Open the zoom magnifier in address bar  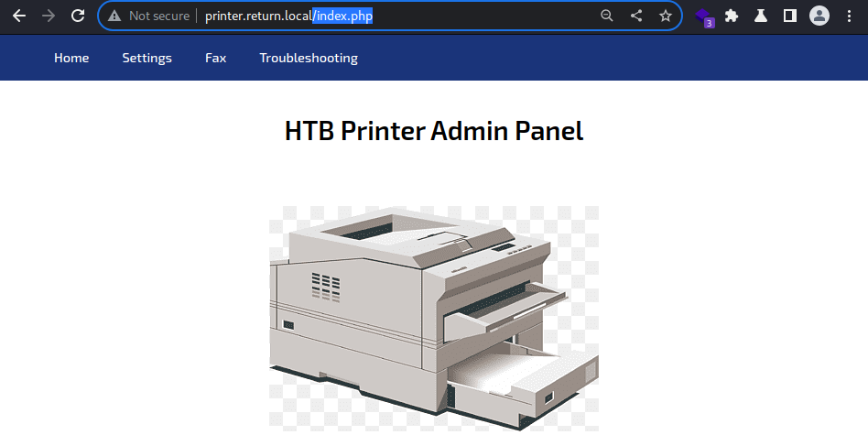607,16
